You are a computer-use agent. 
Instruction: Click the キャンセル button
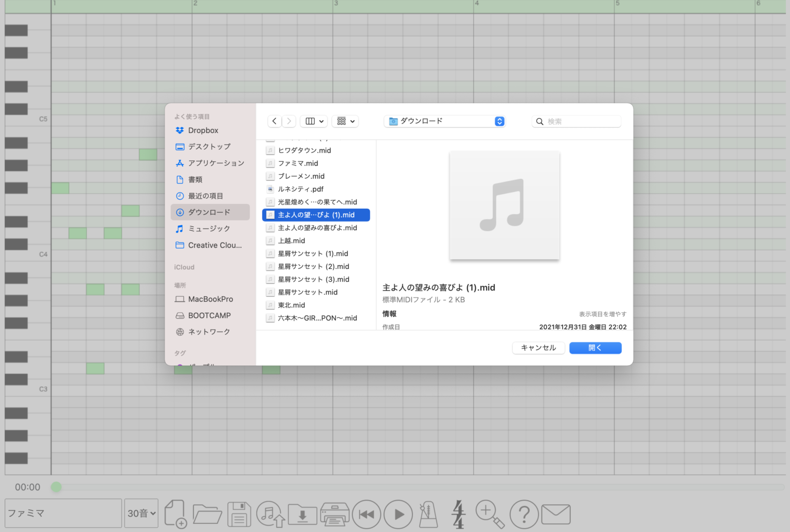[x=538, y=348]
